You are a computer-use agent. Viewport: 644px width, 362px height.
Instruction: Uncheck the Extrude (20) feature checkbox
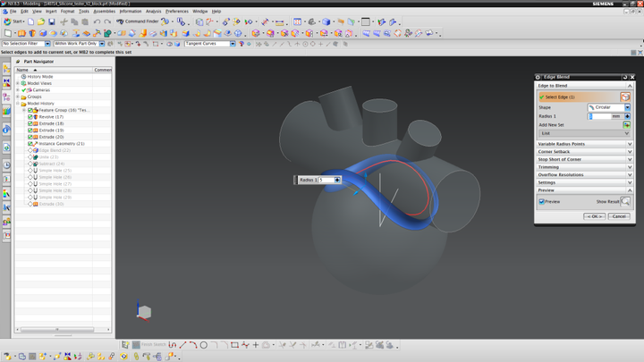point(30,137)
